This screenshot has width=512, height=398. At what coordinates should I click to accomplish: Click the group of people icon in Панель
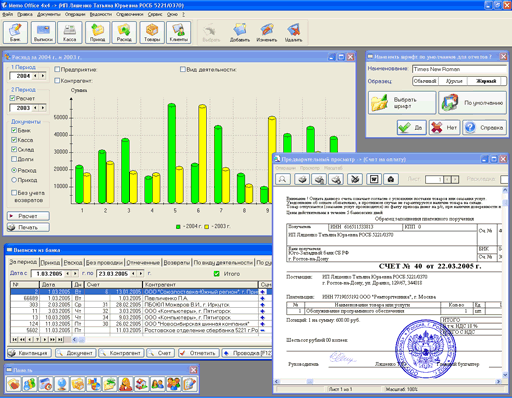(x=174, y=384)
